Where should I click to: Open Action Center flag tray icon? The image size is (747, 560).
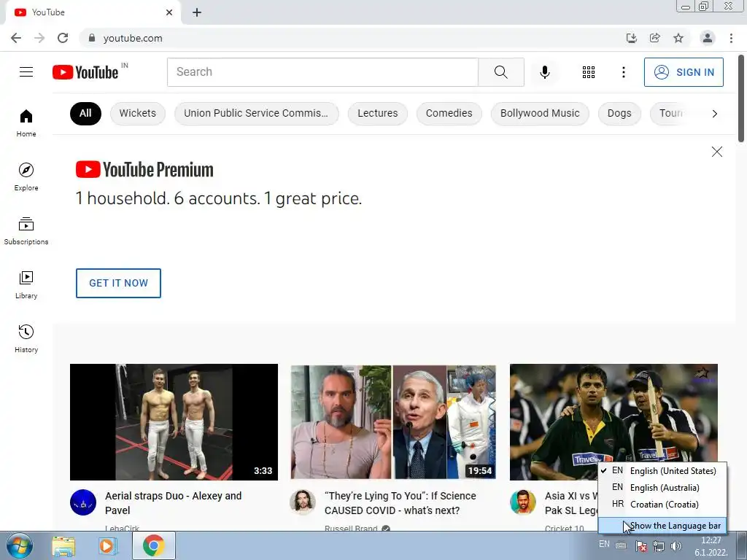641,545
